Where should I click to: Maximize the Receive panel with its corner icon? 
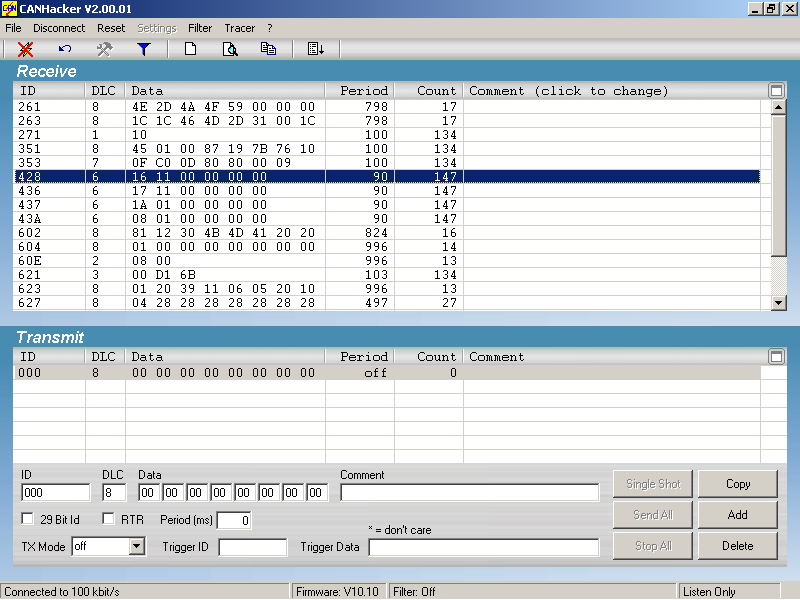[x=776, y=91]
